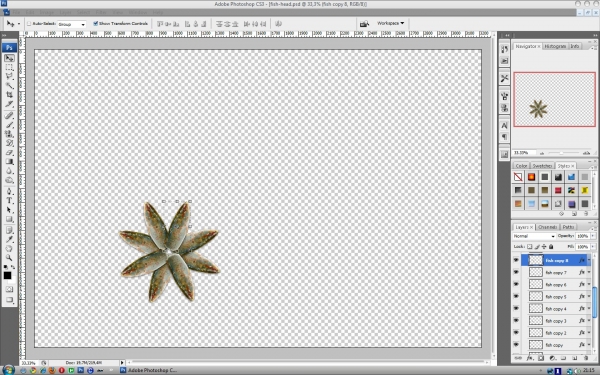Screen dimensions: 600x375
Task: Hide the fish copy 4 layer
Action: pos(516,308)
